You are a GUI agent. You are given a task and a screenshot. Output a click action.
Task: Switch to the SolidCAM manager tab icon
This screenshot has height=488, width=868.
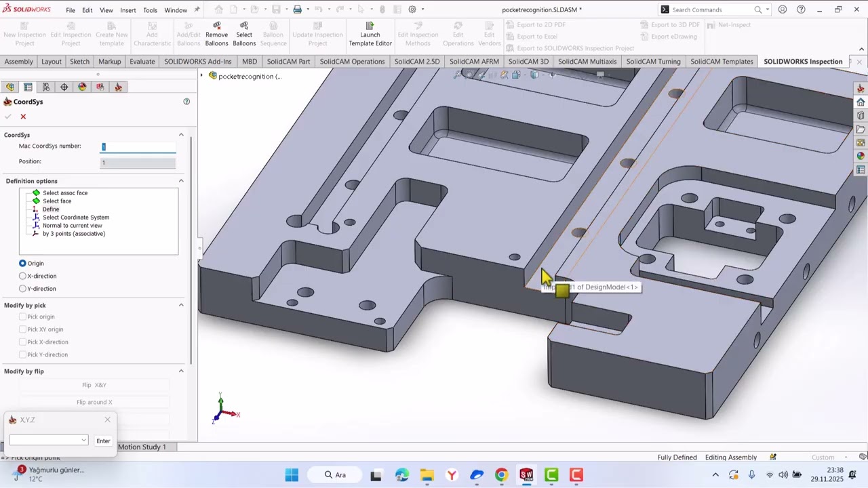coord(119,87)
